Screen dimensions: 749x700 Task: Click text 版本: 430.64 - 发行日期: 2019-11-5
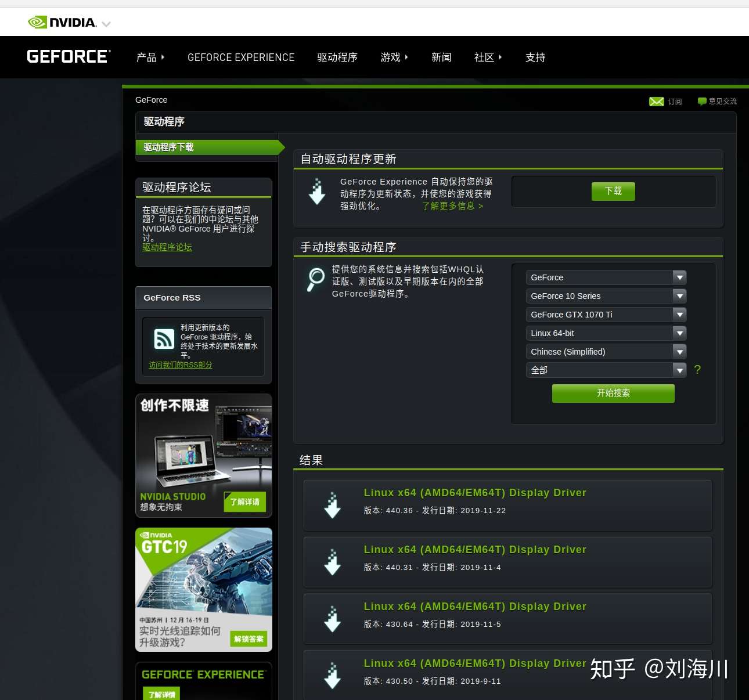tap(433, 625)
